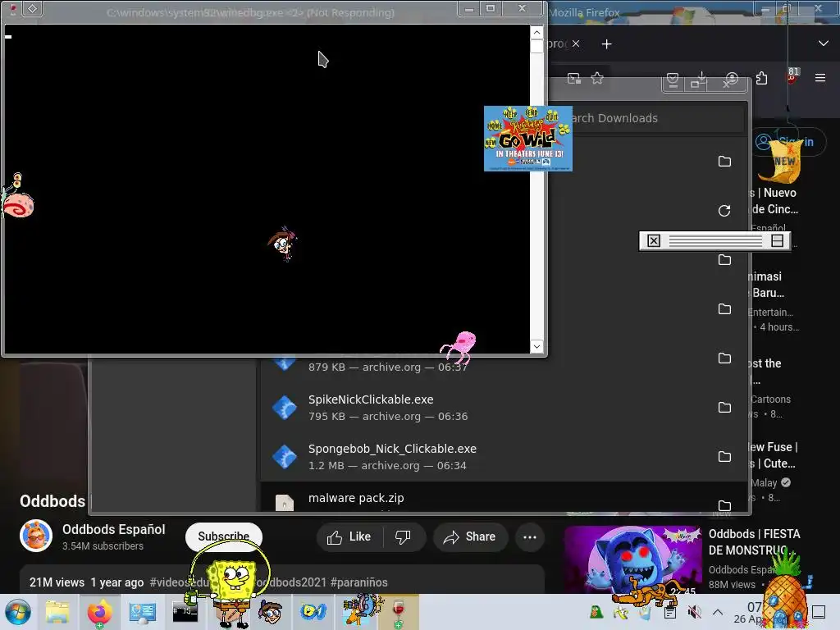Viewport: 840px width, 630px height.
Task: Open the Firefox extensions puzzle icon
Action: tap(762, 78)
